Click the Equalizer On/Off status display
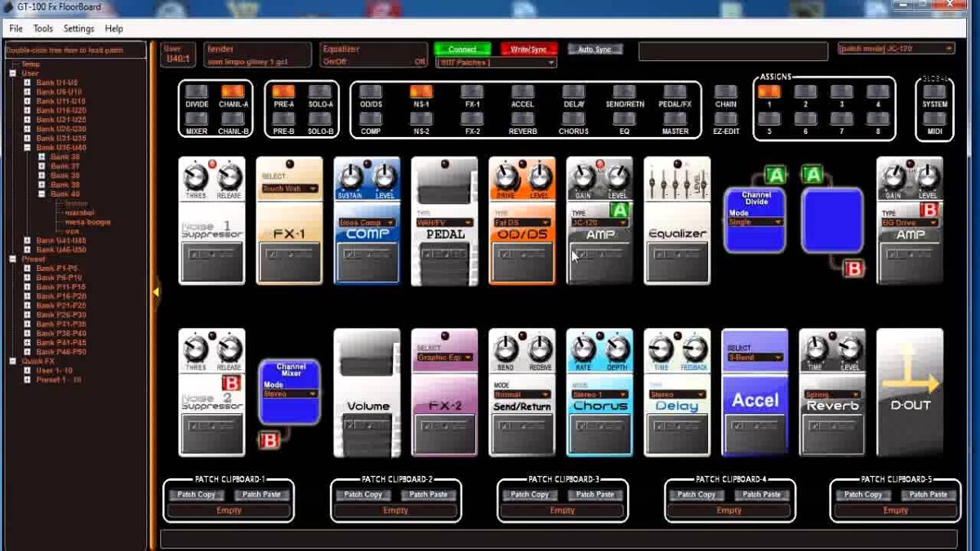Viewport: 980px width, 551px height. (x=374, y=55)
